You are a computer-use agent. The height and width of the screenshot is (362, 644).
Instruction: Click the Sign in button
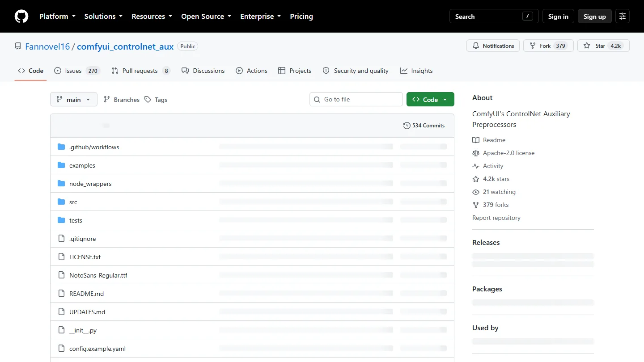558,17
